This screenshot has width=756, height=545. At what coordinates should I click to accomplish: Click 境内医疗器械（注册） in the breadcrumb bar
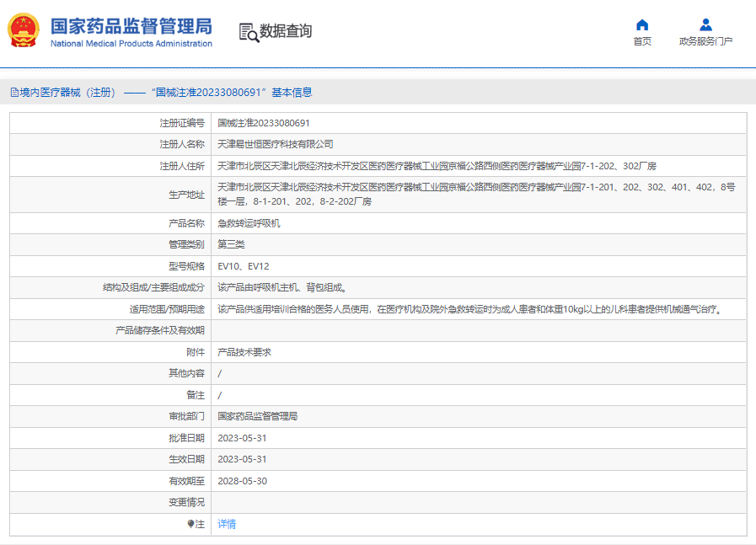68,93
